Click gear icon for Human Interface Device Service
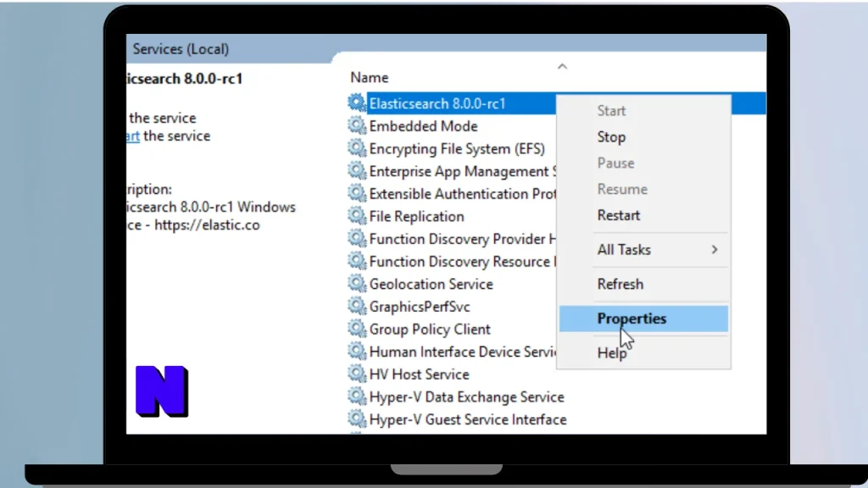Image resolution: width=868 pixels, height=488 pixels. pos(357,352)
